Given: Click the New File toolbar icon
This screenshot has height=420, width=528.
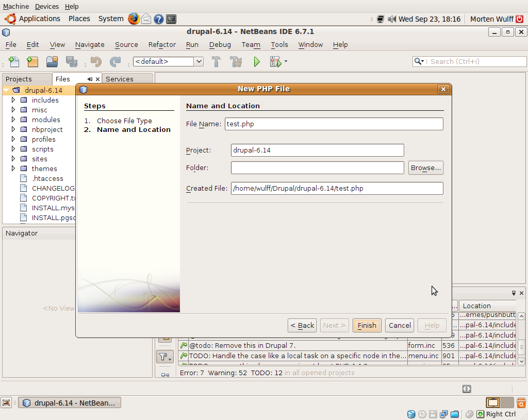Looking at the screenshot, I should 14,62.
